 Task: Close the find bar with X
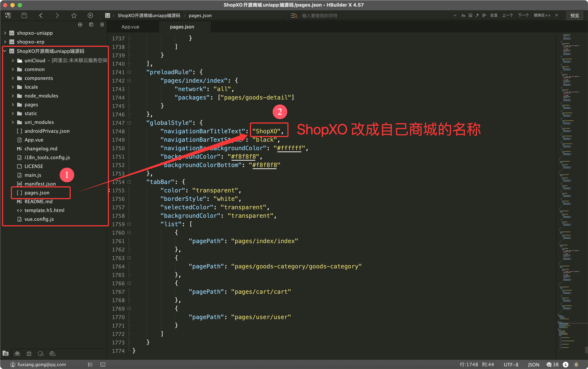point(557,15)
